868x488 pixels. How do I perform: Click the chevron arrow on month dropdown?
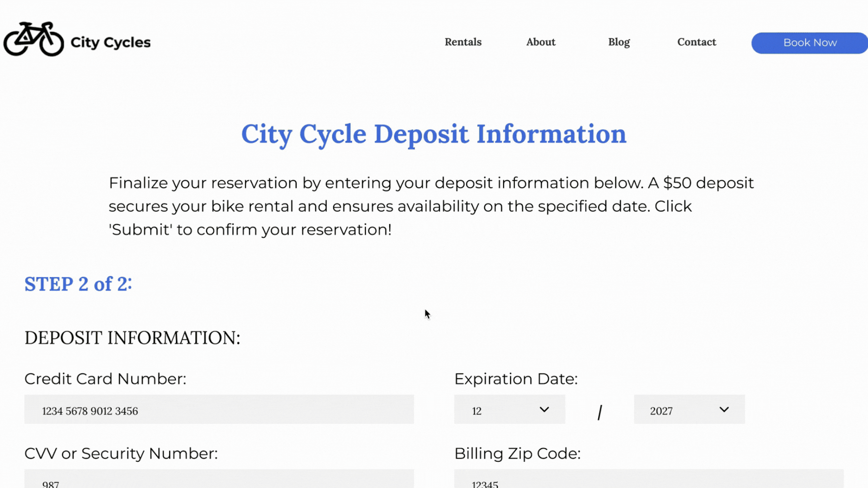tap(544, 409)
